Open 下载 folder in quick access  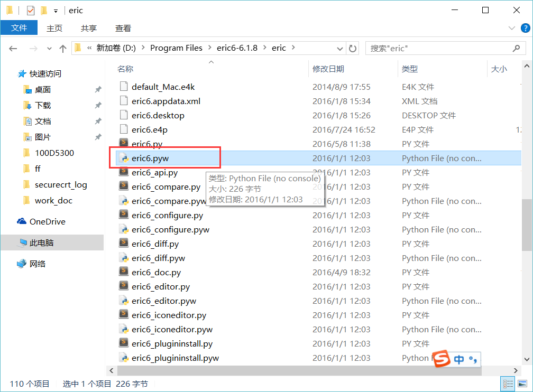(43, 105)
